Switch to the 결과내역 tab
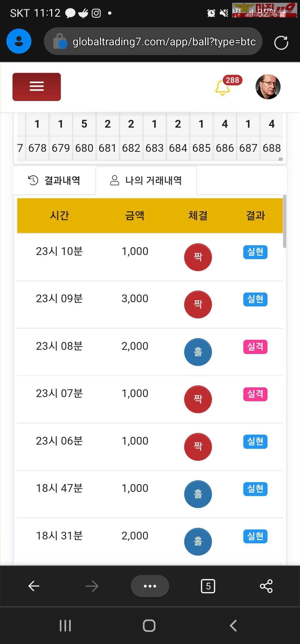Screen dimensions: 300x644 [54, 180]
